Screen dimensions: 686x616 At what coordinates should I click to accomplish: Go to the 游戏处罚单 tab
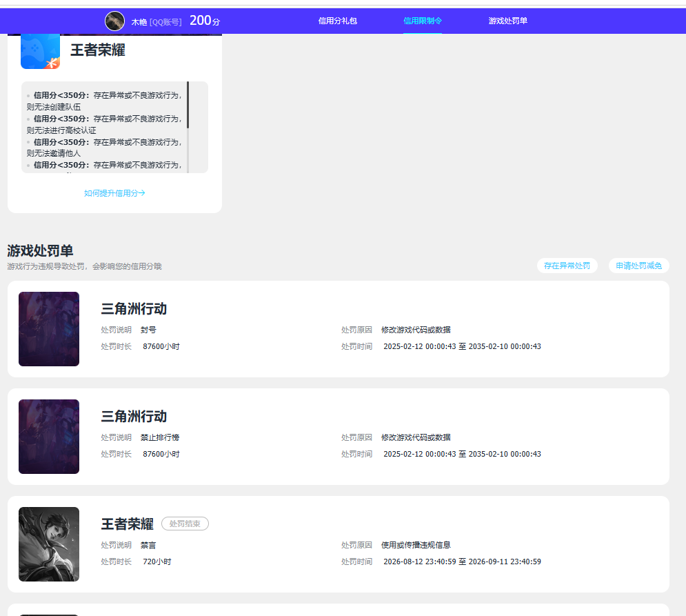507,21
